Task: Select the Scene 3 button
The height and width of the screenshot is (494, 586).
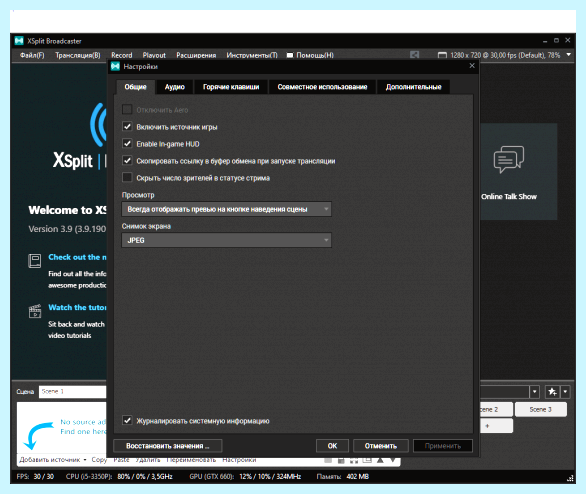Action: pos(541,410)
